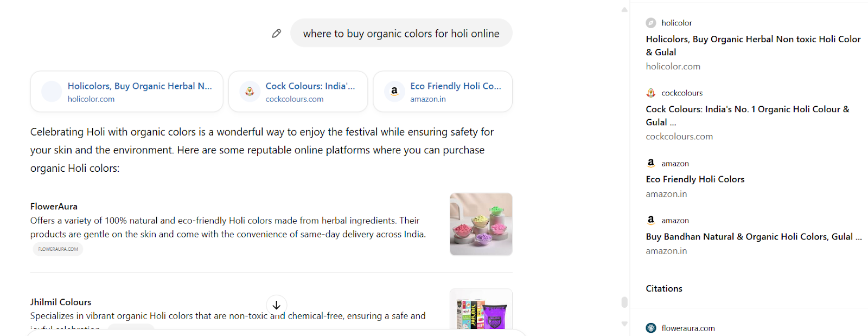Image resolution: width=868 pixels, height=336 pixels.
Task: Click the Jhilmil Colours product thumbnail
Action: click(481, 309)
